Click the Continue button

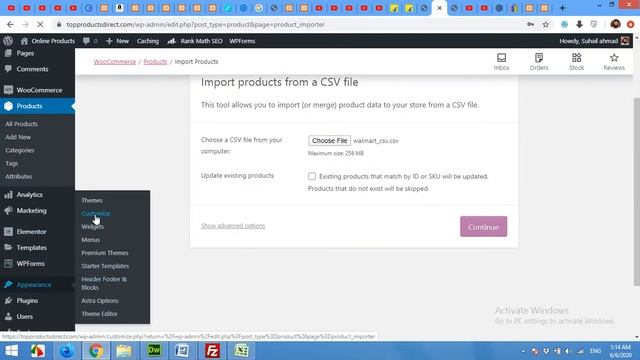point(483,227)
